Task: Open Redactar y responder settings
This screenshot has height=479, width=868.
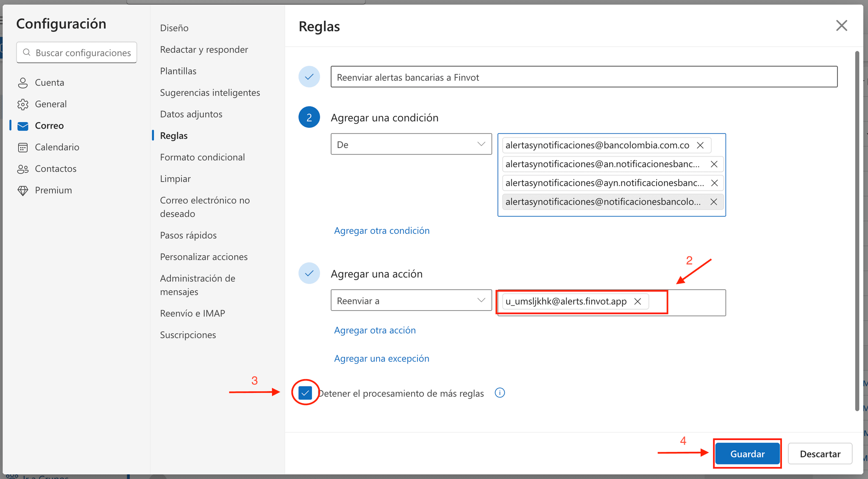Action: (204, 50)
